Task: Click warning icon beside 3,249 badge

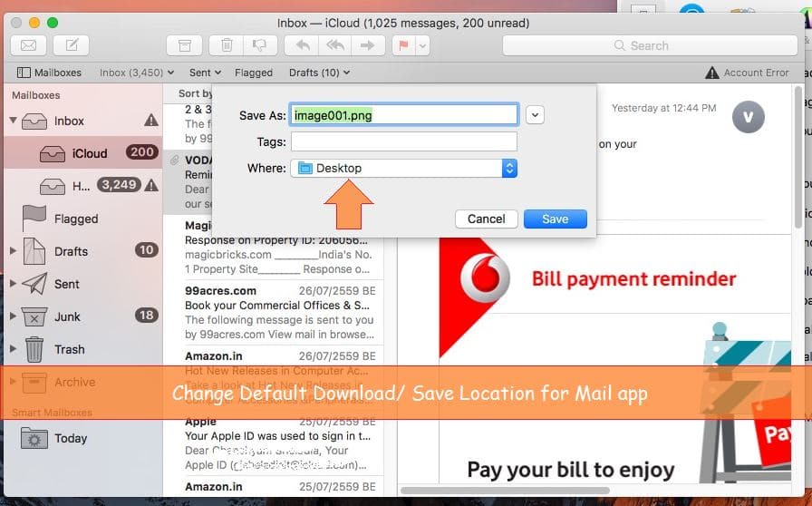Action: (151, 185)
